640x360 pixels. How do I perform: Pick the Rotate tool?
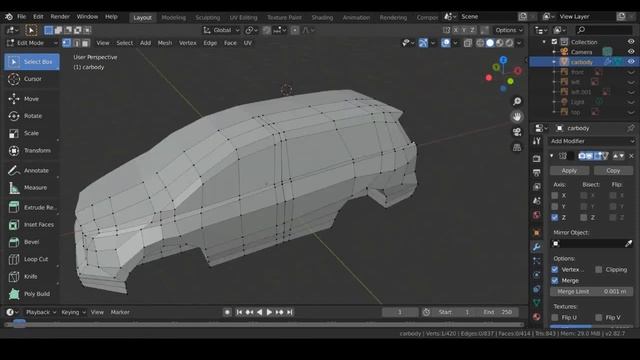pyautogui.click(x=32, y=116)
